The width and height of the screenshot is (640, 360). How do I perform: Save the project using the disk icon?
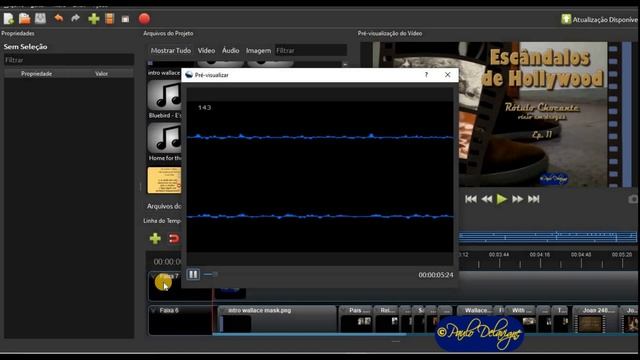[x=40, y=18]
